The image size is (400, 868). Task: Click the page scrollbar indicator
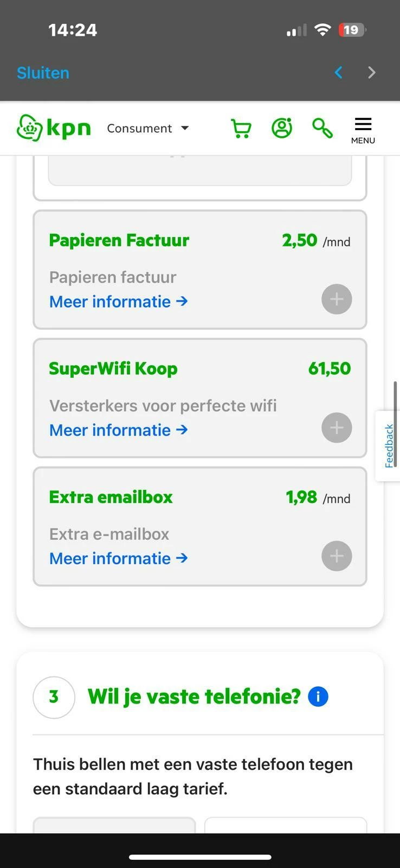pyautogui.click(x=396, y=423)
